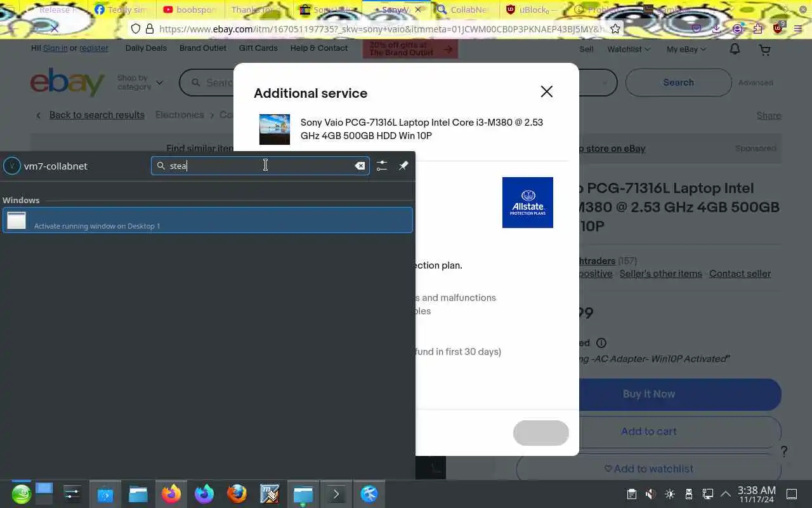812x508 pixels.
Task: Open the Gift Cards link
Action: (258, 48)
